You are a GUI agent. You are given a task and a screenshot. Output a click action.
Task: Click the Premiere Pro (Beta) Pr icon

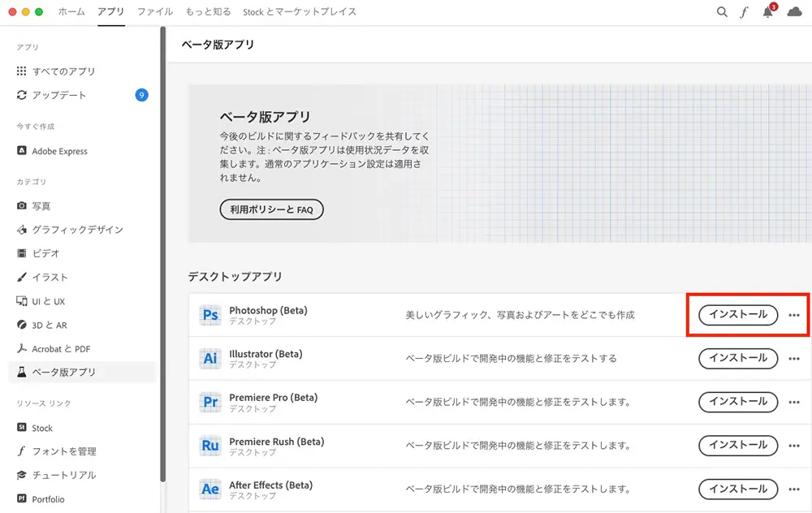210,402
